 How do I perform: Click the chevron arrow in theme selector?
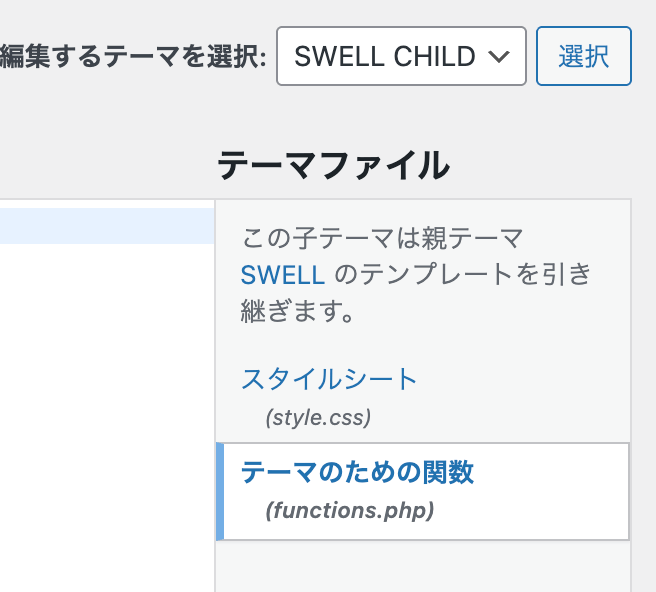coord(499,57)
